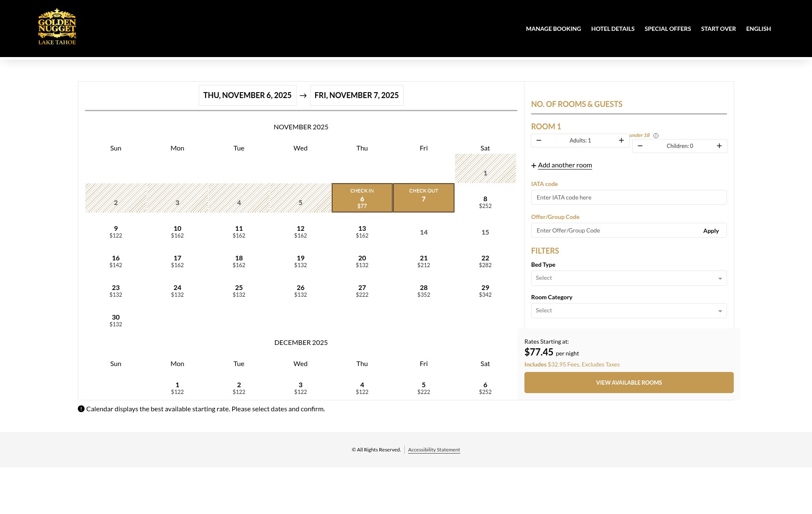Select November 17 on the calendar
812x514 pixels.
pyautogui.click(x=177, y=261)
